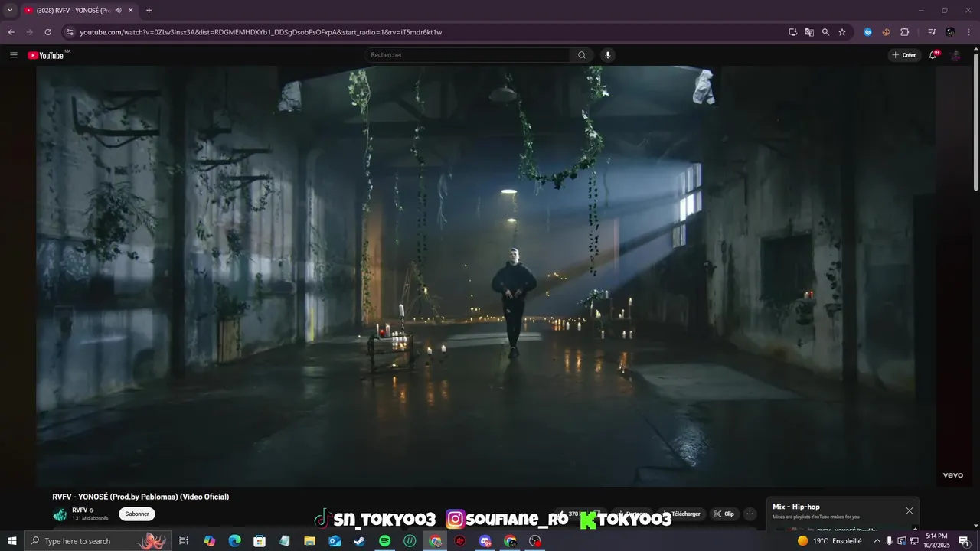This screenshot has height=551, width=980.
Task: Open Outlook from taskbar
Action: pos(335,541)
